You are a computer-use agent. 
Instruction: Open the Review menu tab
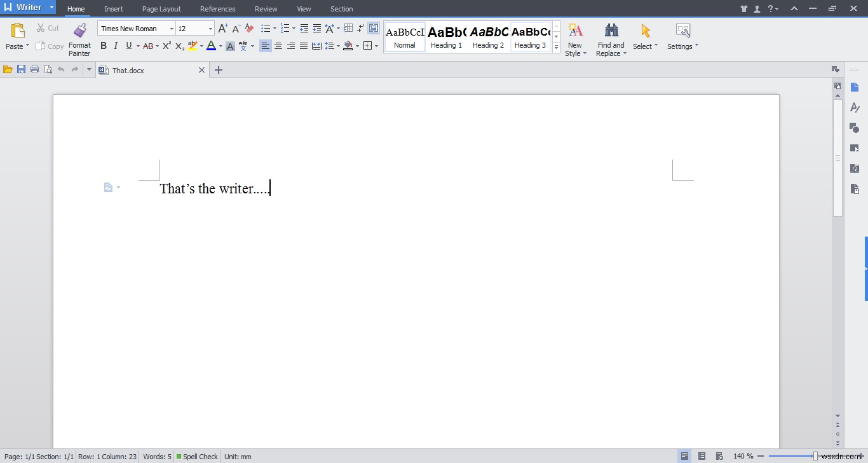pyautogui.click(x=265, y=8)
